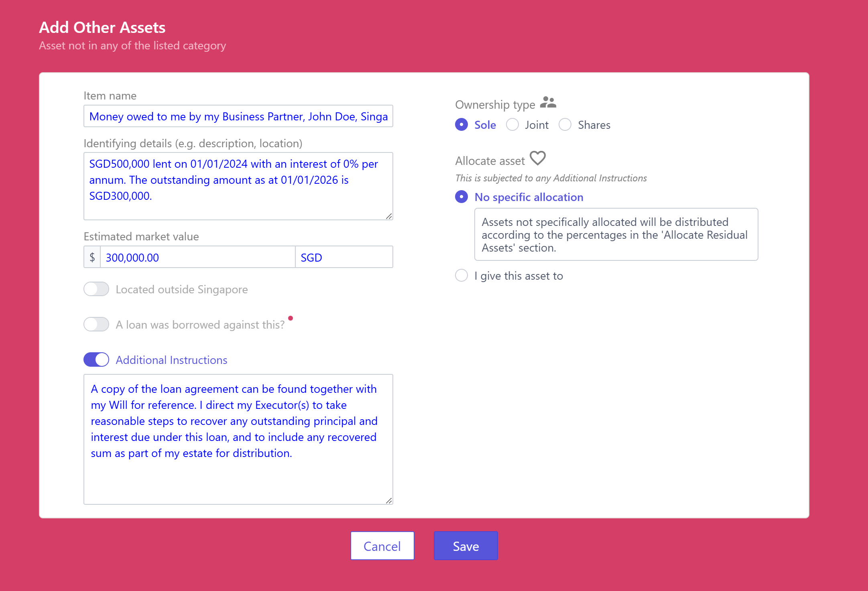868x591 pixels.
Task: Select No specific allocation option
Action: (461, 197)
